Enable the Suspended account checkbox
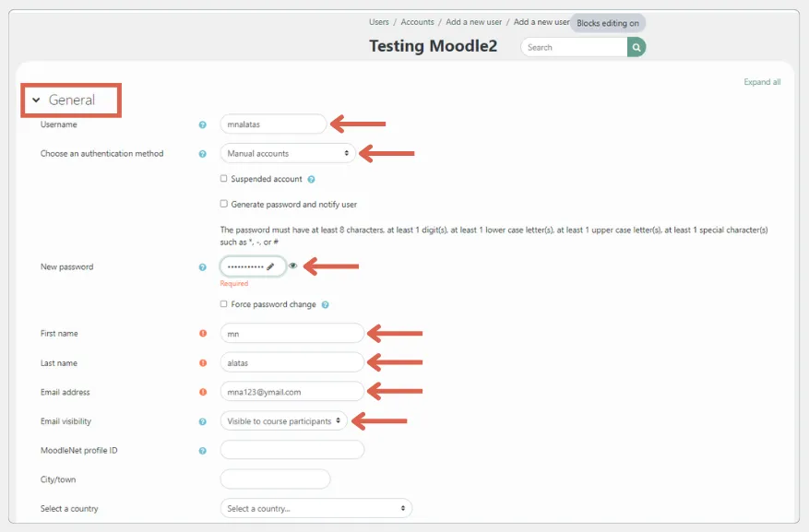Image resolution: width=809 pixels, height=532 pixels. [224, 179]
